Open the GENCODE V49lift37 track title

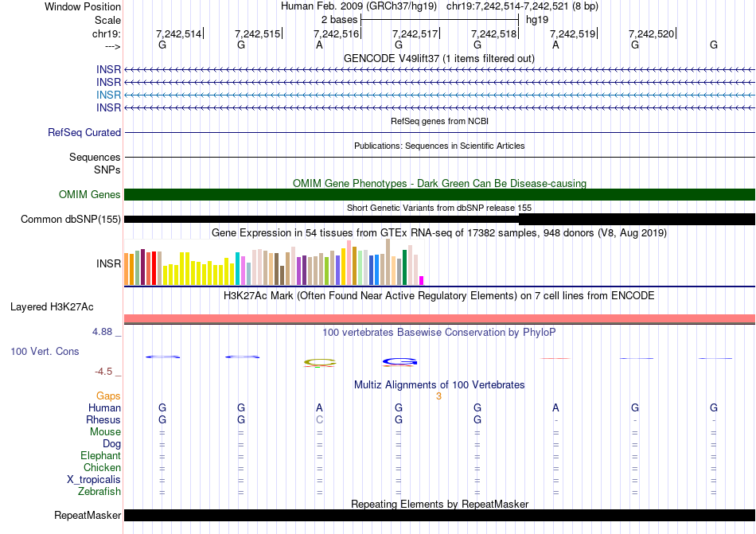pyautogui.click(x=438, y=58)
